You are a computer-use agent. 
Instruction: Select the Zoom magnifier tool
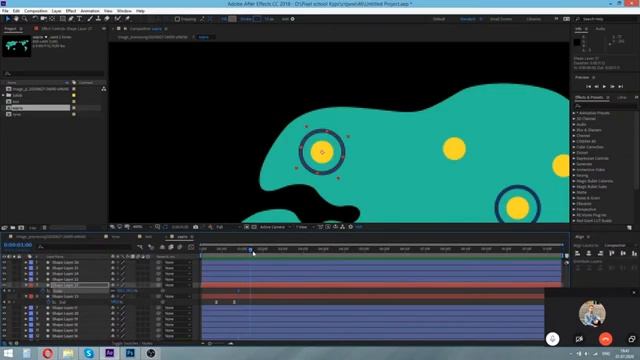[24, 19]
